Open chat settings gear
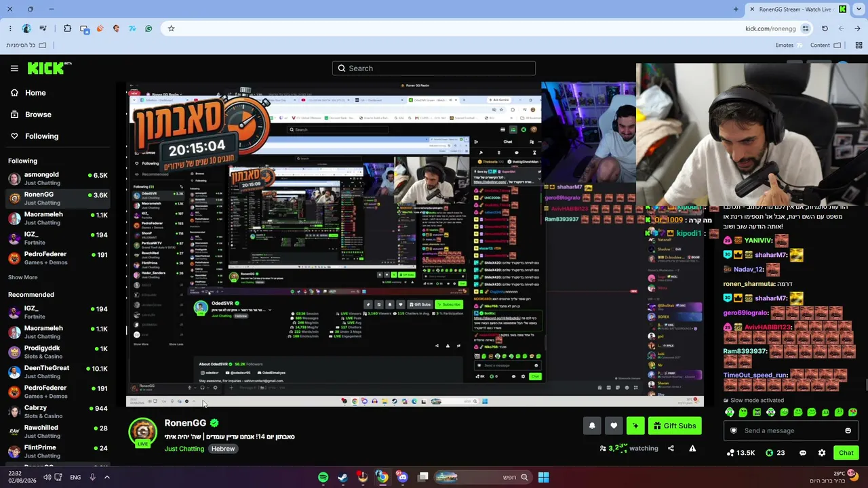This screenshot has height=488, width=868. pyautogui.click(x=822, y=453)
